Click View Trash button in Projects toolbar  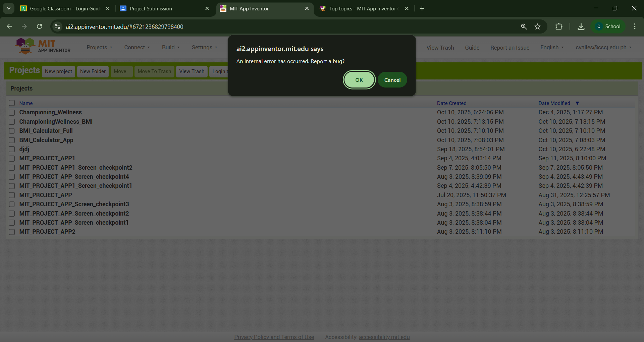(x=192, y=71)
